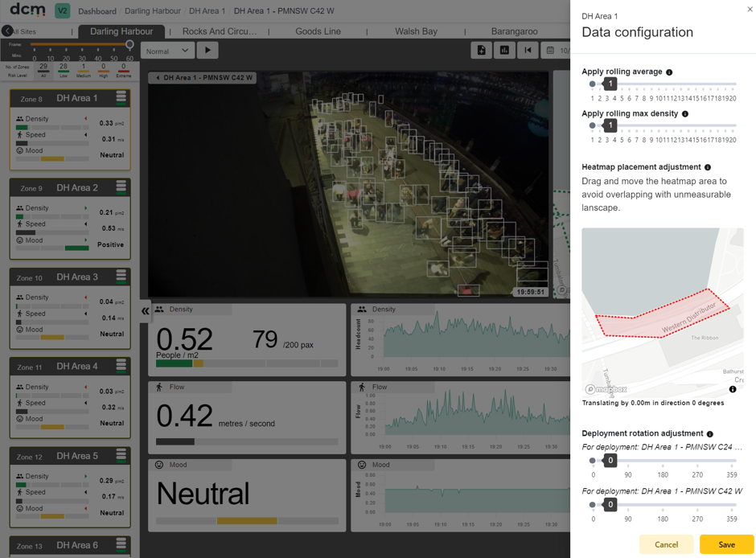Click the info icon beside Deployment rotation adjustment

point(709,433)
